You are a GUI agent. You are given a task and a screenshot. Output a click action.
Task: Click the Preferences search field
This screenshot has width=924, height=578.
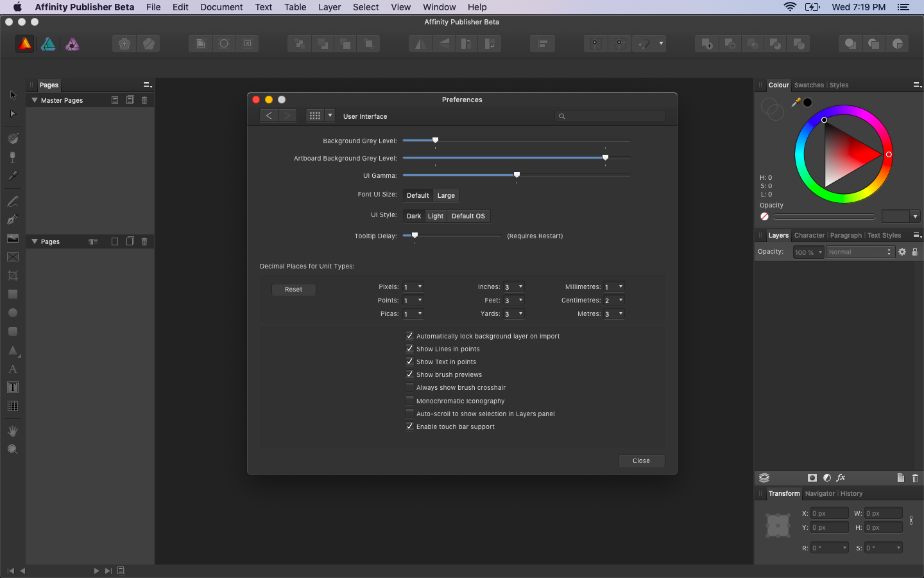[x=610, y=116]
